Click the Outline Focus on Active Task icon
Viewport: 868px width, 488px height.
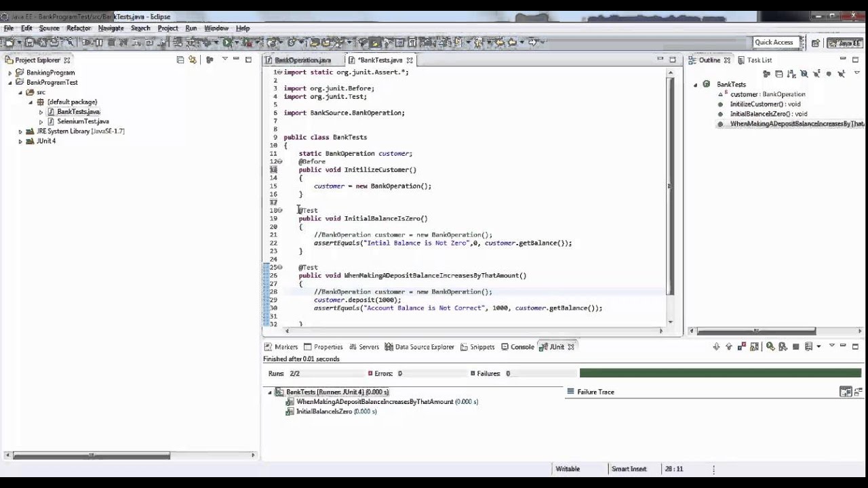click(x=766, y=74)
